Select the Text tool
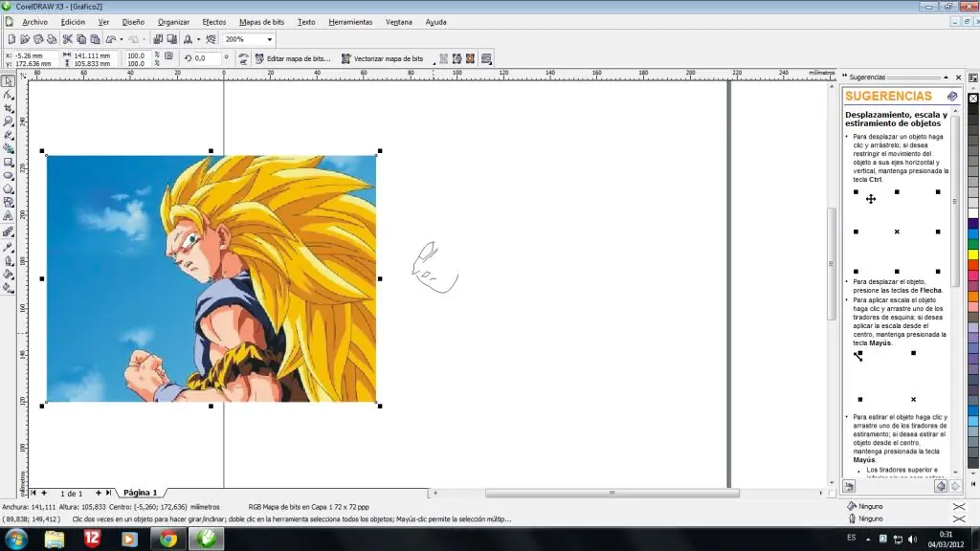980x551 pixels. tap(9, 216)
